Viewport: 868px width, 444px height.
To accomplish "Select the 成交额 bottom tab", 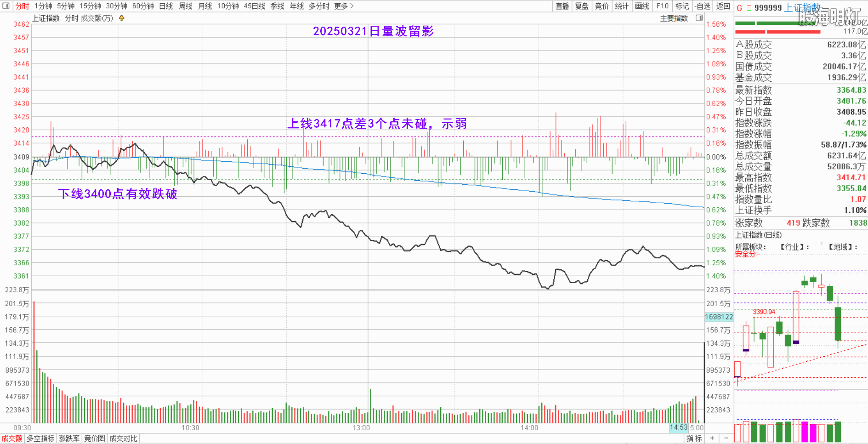I will (12, 438).
